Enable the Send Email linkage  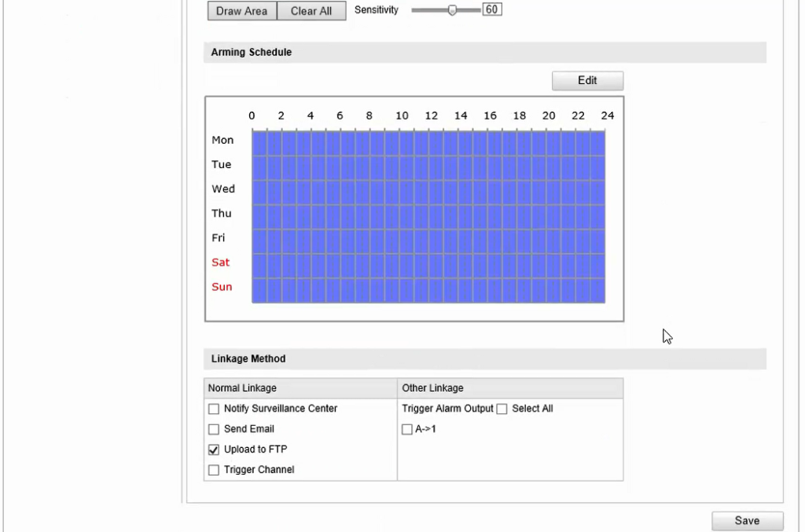[213, 429]
